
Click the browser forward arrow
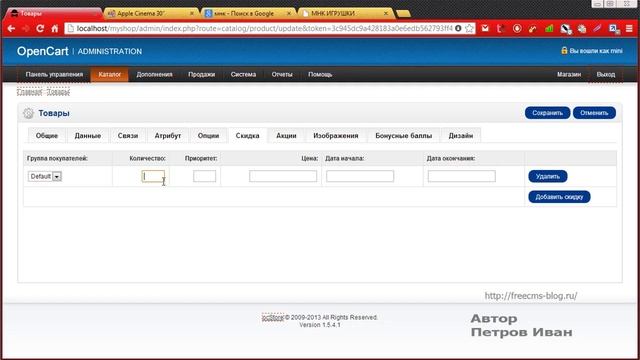[x=26, y=29]
